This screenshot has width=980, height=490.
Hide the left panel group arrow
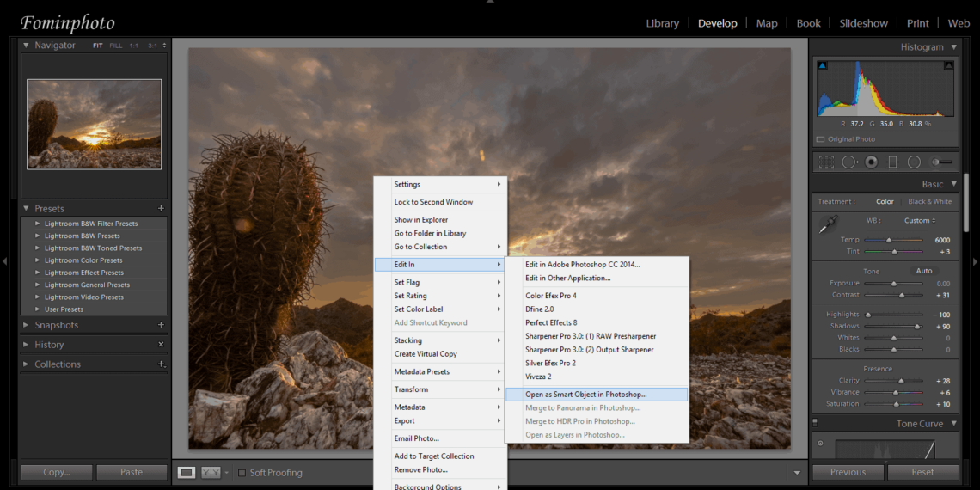click(x=5, y=261)
